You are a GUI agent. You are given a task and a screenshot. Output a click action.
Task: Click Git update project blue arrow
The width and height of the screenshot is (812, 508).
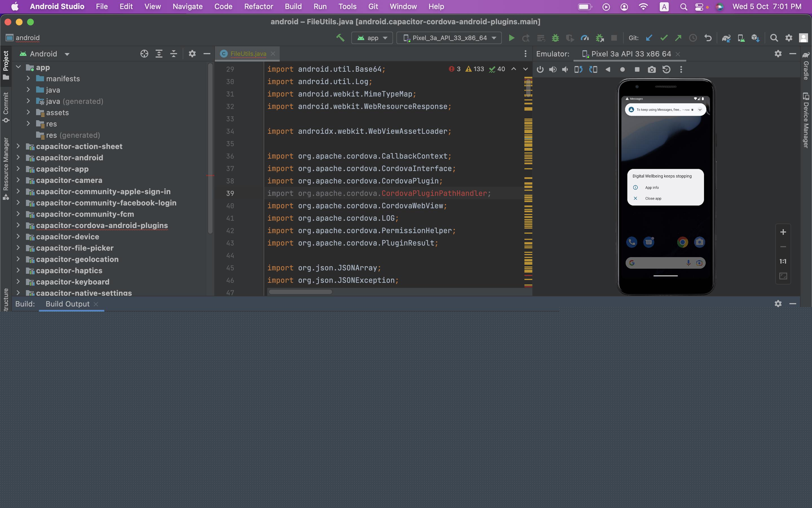[x=649, y=38]
